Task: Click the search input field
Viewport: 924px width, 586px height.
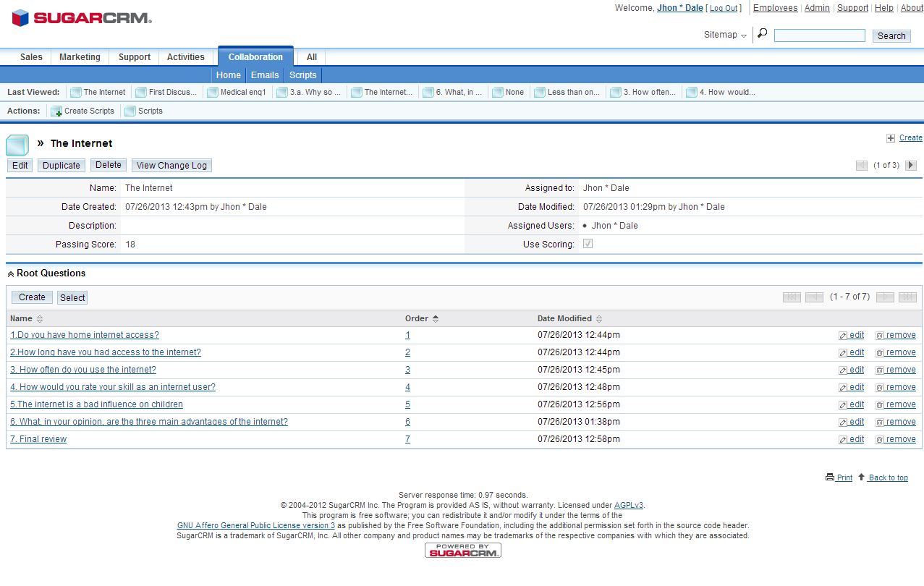Action: tap(819, 35)
